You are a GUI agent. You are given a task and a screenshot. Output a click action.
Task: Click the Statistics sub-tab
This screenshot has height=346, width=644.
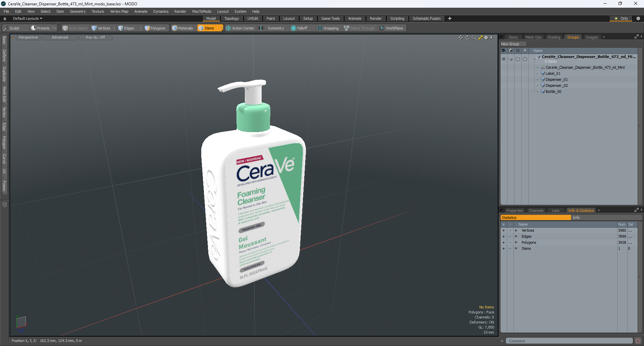[x=536, y=218]
